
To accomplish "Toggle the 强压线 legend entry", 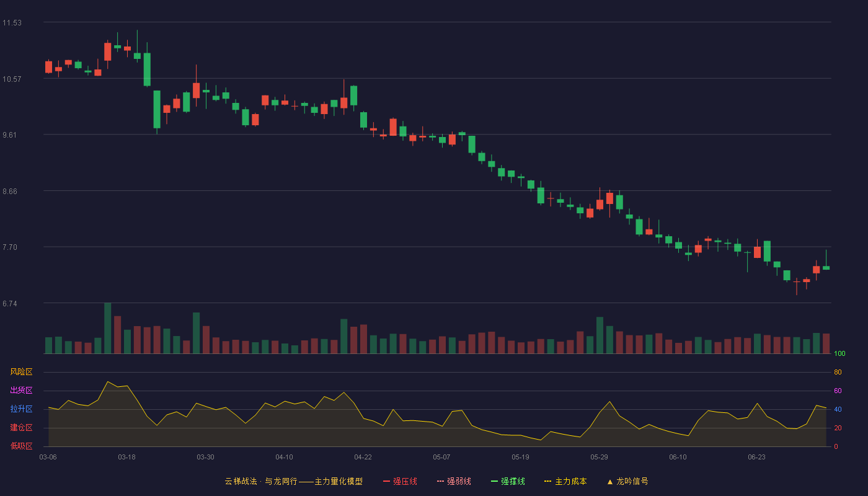I will tap(400, 481).
